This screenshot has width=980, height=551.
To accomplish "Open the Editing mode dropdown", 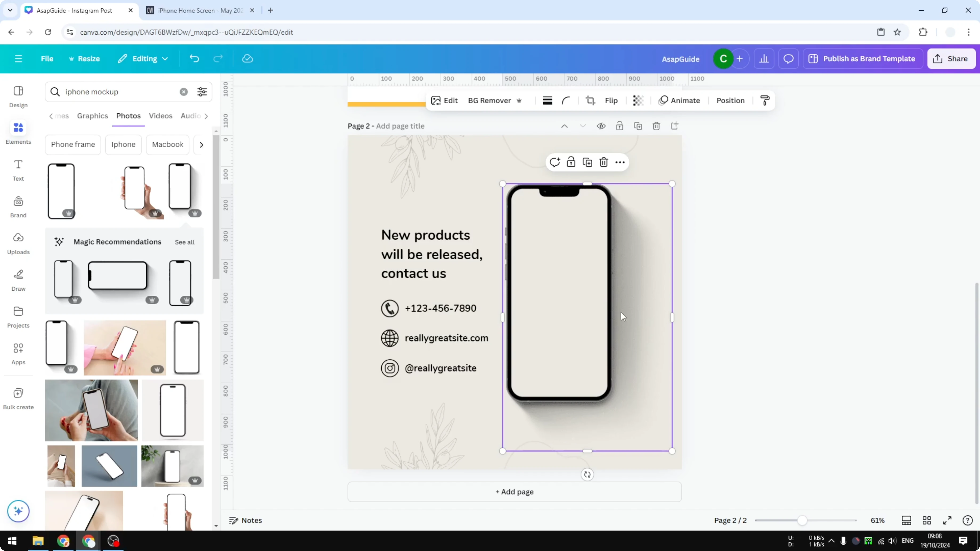I will (143, 59).
